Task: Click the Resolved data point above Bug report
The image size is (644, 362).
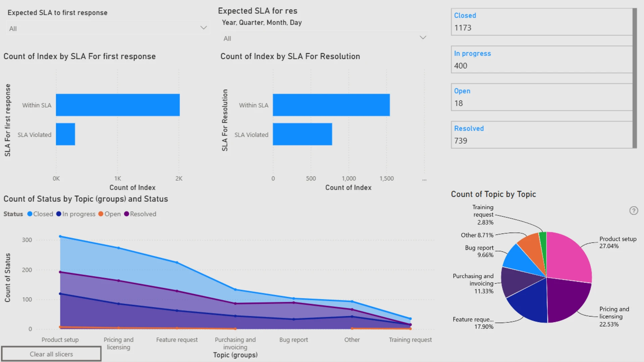Action: click(293, 302)
